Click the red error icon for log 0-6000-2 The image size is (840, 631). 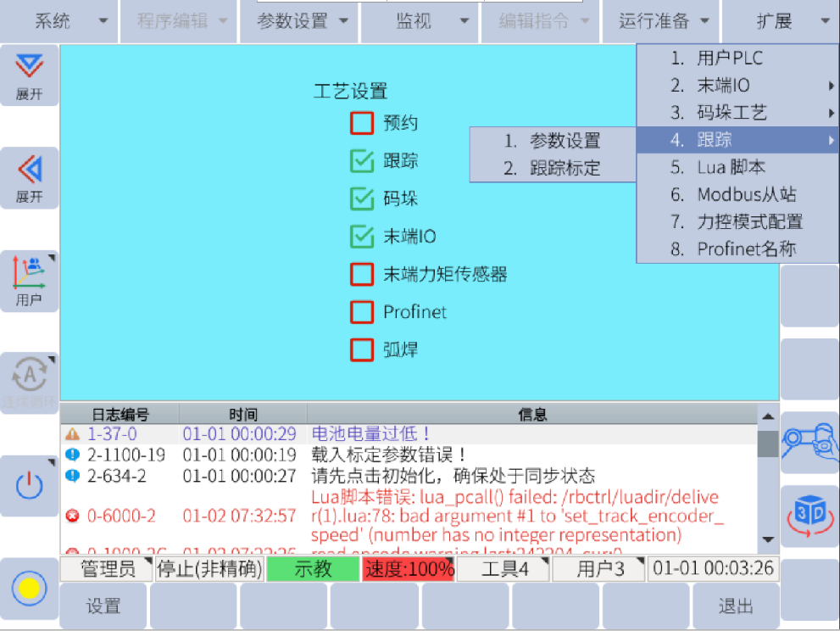(72, 516)
